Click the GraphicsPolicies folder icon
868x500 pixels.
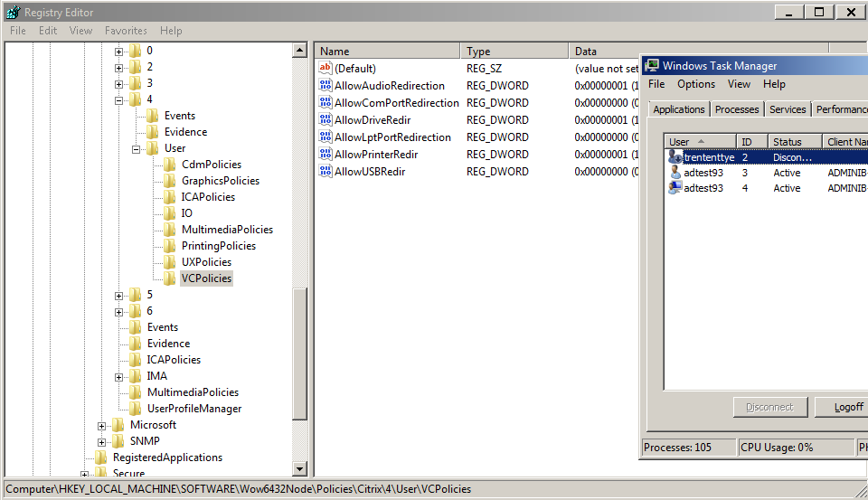[169, 181]
